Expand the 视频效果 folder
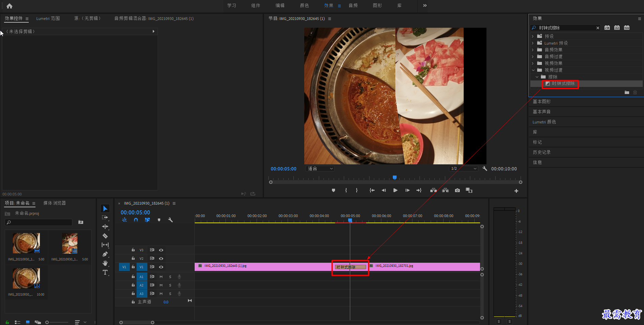 (x=533, y=63)
